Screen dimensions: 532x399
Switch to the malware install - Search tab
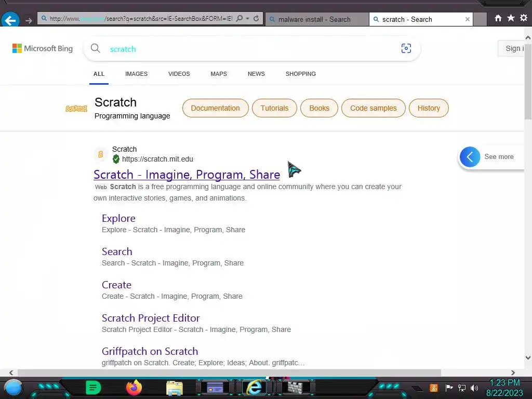[317, 19]
